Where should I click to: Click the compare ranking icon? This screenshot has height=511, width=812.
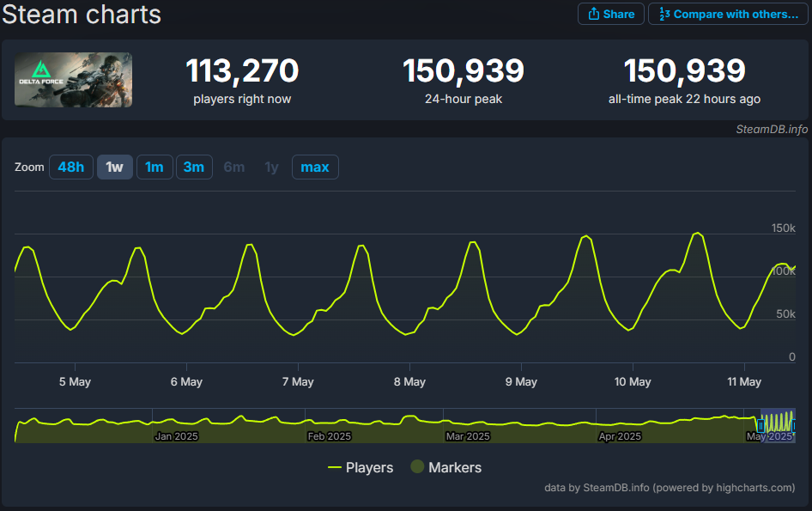(x=665, y=14)
